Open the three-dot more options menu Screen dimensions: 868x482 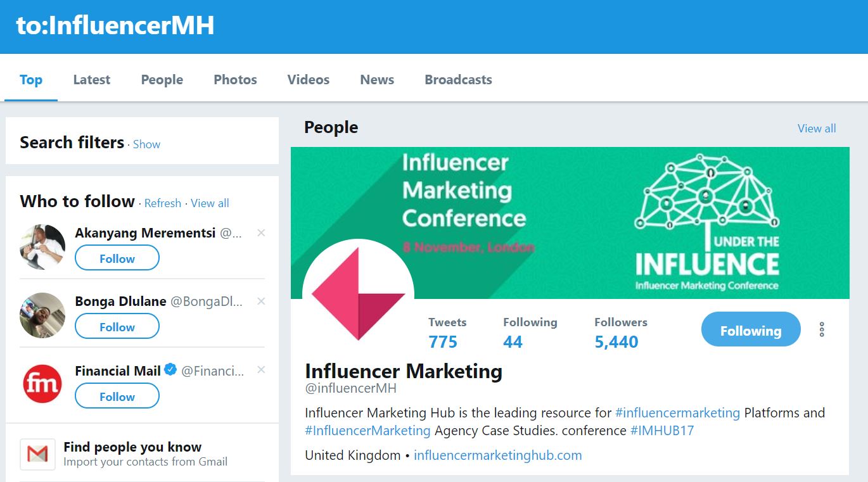point(822,329)
